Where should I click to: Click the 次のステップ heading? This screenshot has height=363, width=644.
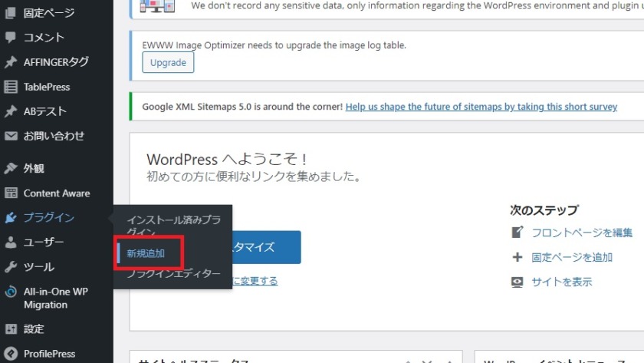(544, 210)
